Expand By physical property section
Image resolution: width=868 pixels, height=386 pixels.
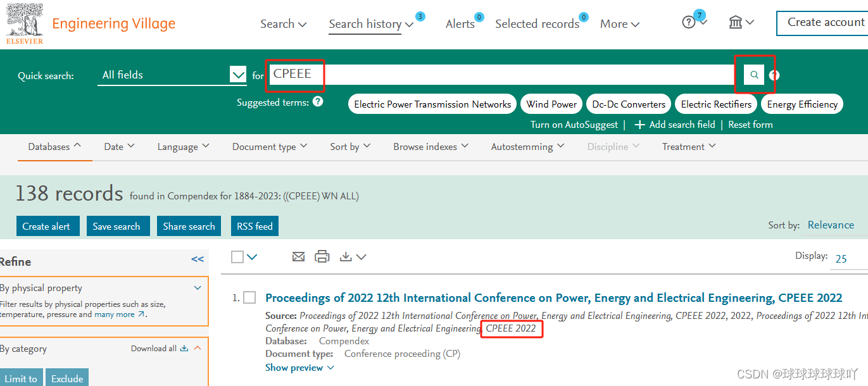[x=198, y=288]
